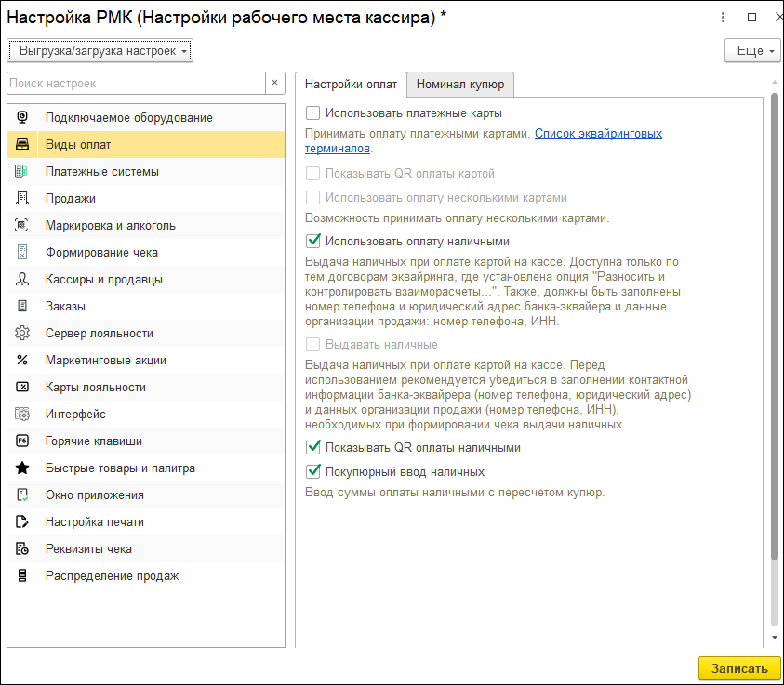Screen dimensions: 784x685
Task: Enable Использовать платежные карты checkbox
Action: coord(313,113)
